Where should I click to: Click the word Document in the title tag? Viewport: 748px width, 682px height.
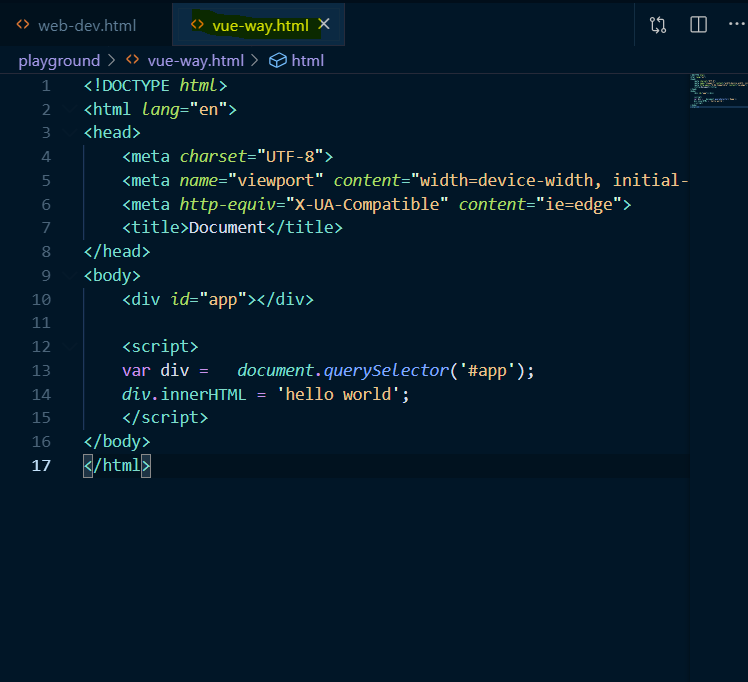coord(227,227)
